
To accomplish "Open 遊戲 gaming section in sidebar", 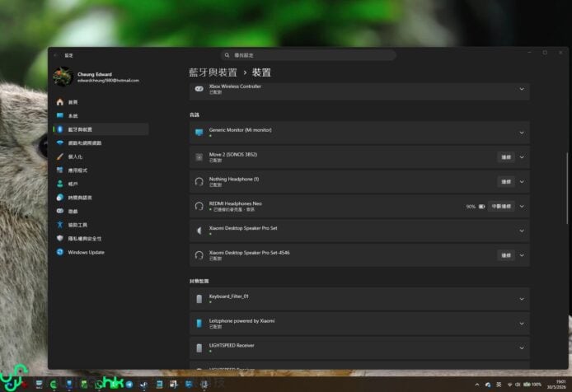I will point(101,211).
